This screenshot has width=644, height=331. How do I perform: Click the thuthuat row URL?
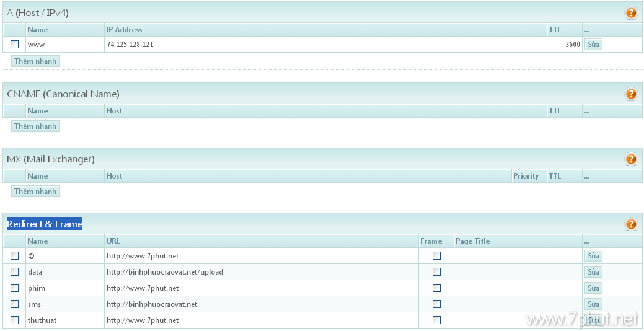[143, 320]
